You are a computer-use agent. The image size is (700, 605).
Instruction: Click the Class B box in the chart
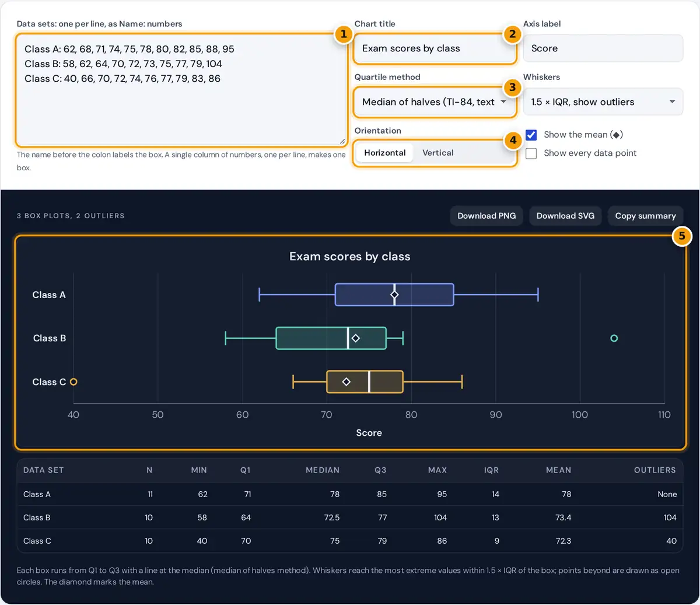coord(331,338)
